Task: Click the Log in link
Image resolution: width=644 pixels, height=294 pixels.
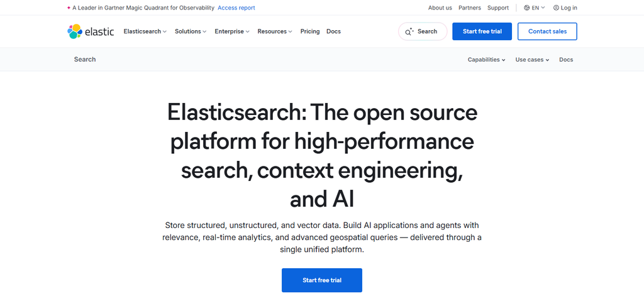Action: pyautogui.click(x=569, y=8)
